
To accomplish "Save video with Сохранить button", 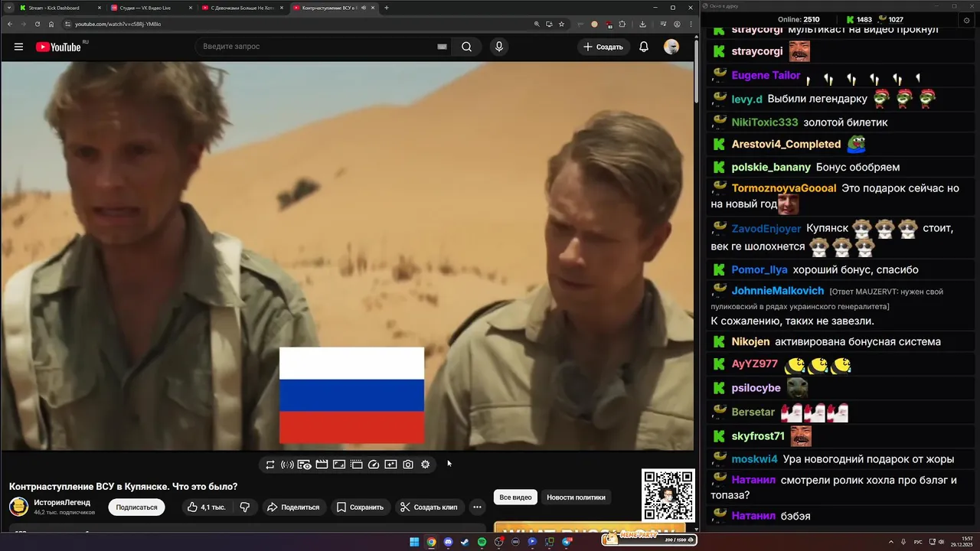I will point(360,507).
